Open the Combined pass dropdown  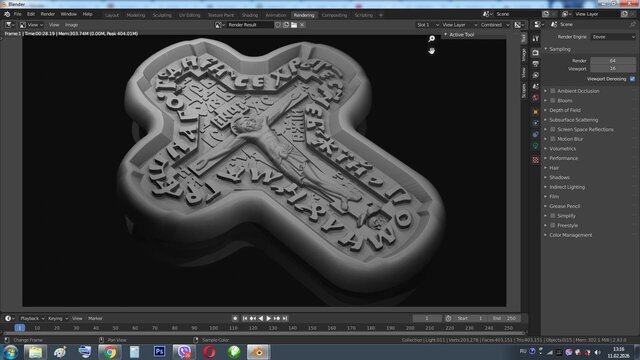tap(495, 25)
